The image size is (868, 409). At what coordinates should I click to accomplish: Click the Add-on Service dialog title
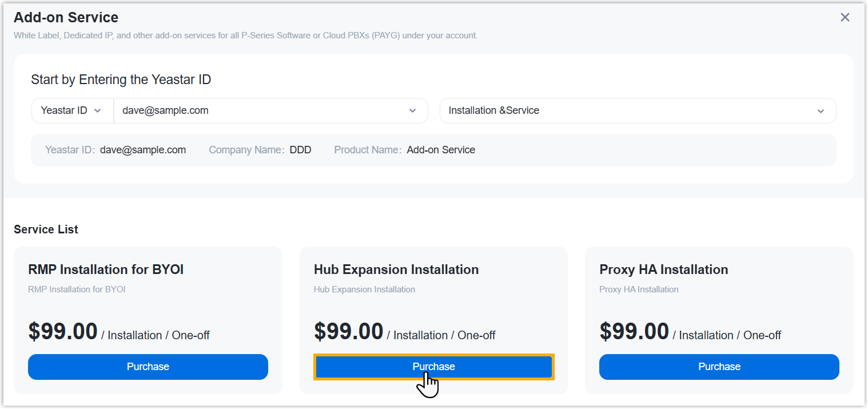(66, 18)
